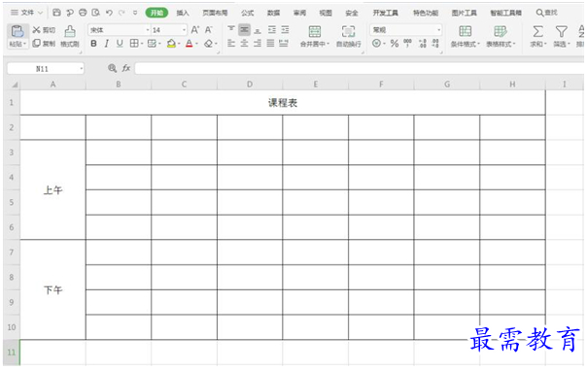Click the 查找 search button
The width and height of the screenshot is (588, 370).
click(x=547, y=13)
